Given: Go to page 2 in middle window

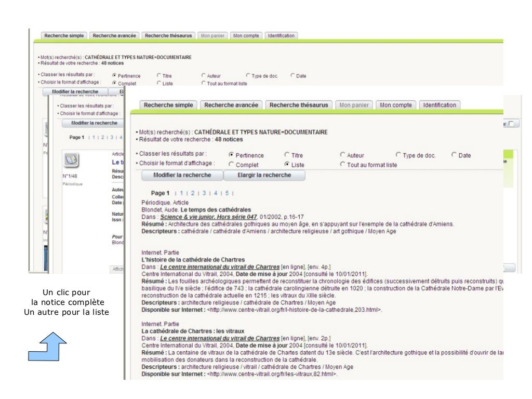Looking at the screenshot, I should (x=102, y=137).
